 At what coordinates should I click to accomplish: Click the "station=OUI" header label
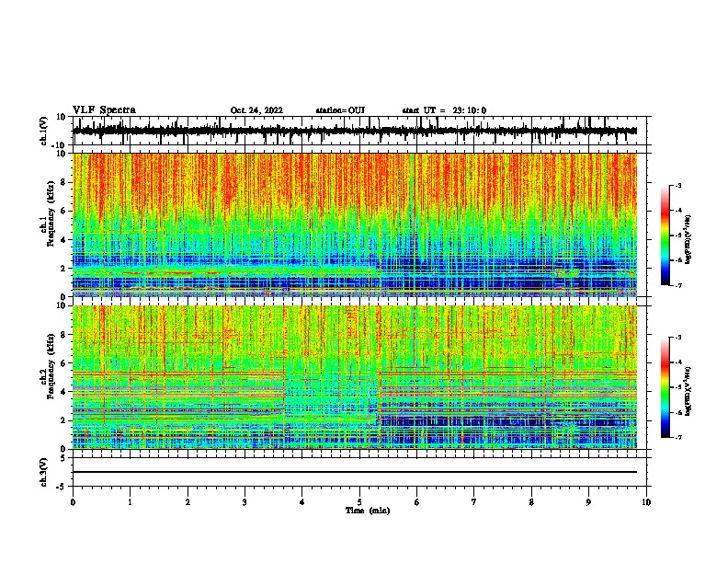point(340,110)
